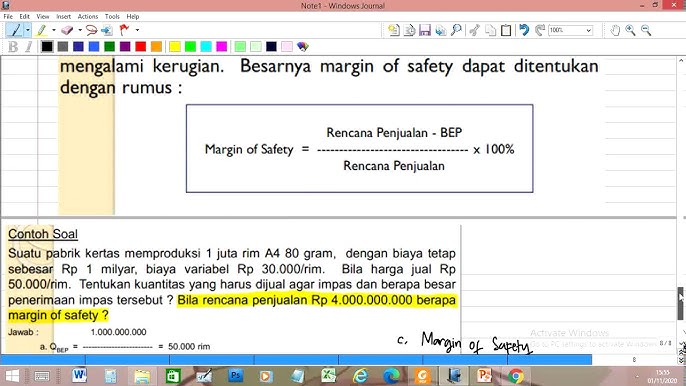
Task: Choose the magenta highlighter color
Action: (222, 46)
